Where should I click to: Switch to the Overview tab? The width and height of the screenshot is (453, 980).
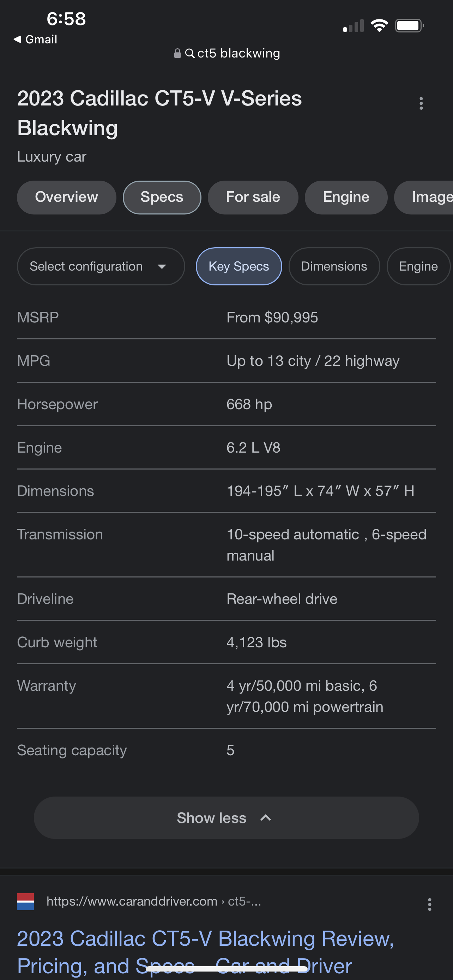coord(67,197)
